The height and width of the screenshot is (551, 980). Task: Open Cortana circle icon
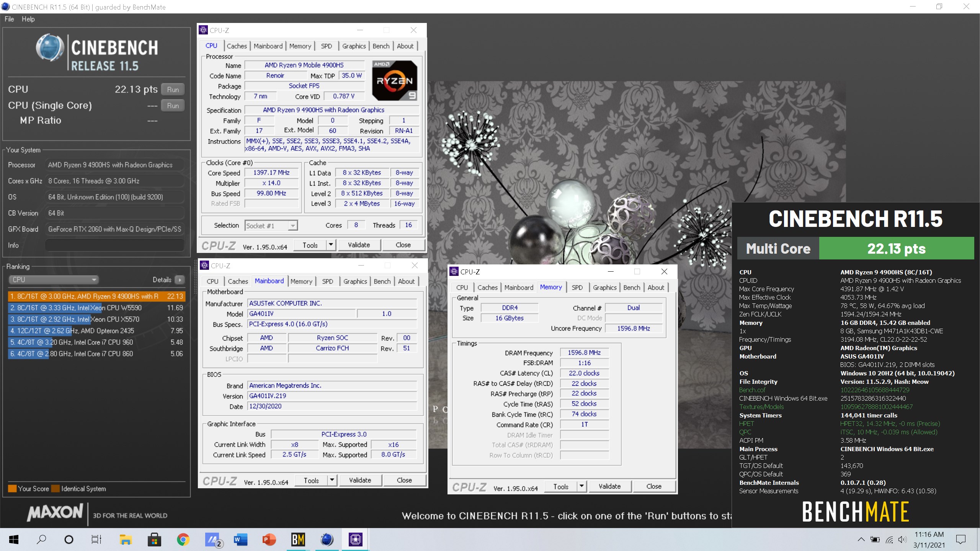(x=69, y=540)
